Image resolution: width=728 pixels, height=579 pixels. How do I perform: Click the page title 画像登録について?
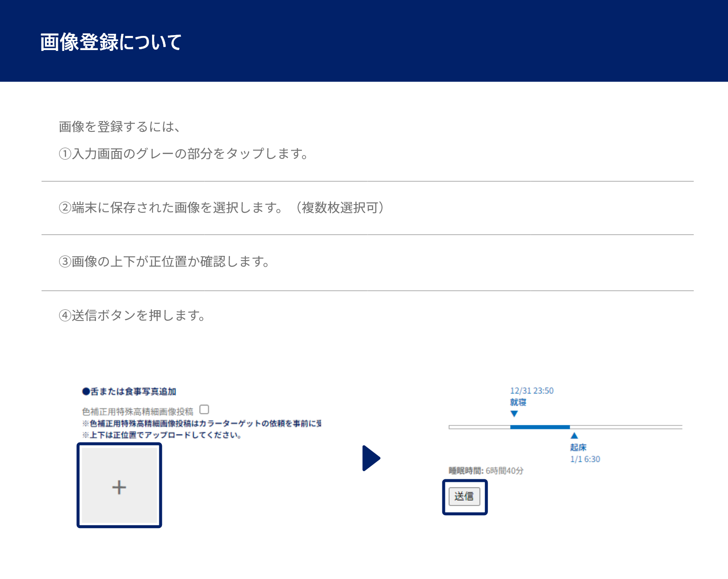click(111, 42)
